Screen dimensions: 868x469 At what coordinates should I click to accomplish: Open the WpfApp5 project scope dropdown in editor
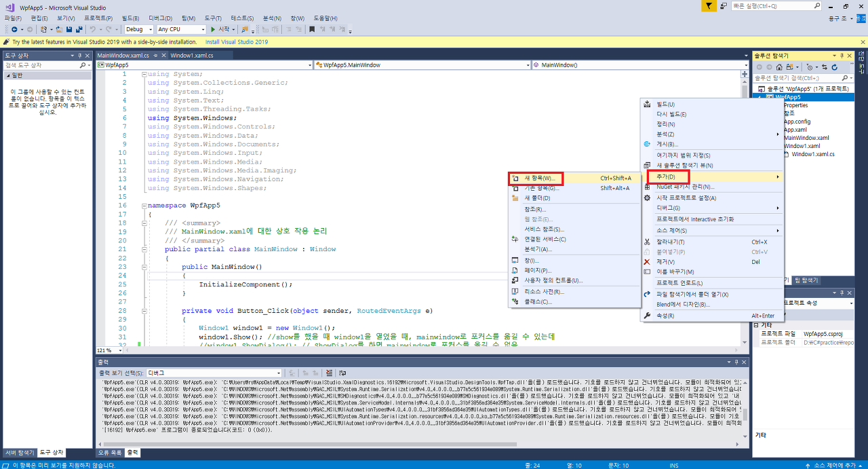[203, 65]
